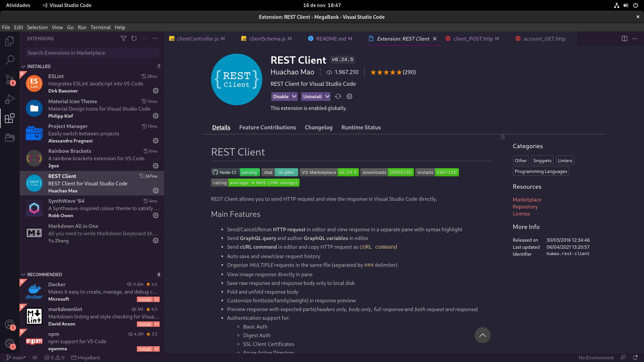Viewport: 644px width, 362px height.
Task: Switch to clientController.js tab
Action: click(x=198, y=39)
